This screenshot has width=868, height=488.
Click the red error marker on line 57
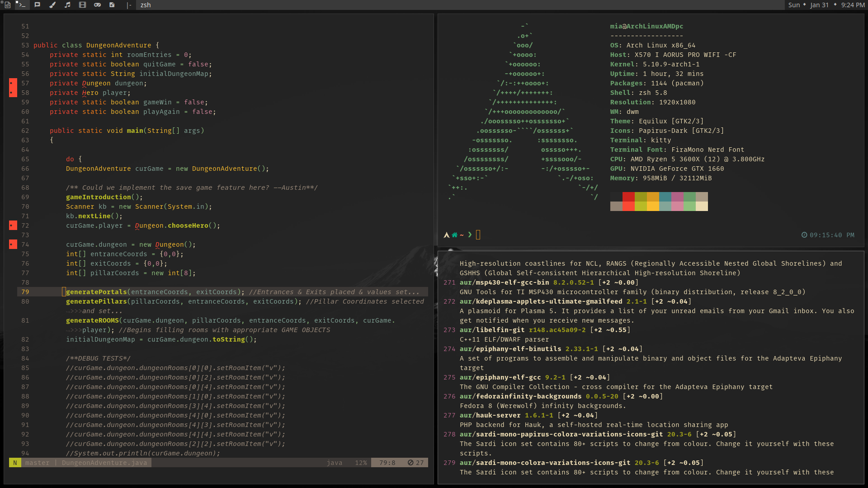tap(13, 83)
